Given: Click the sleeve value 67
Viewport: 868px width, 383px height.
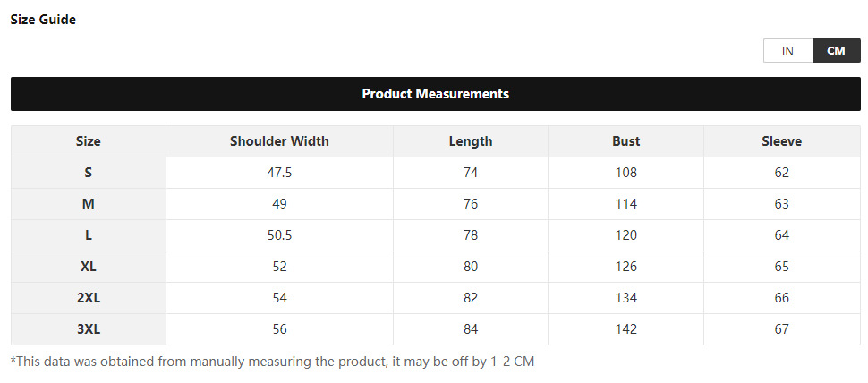Looking at the screenshot, I should 781,329.
